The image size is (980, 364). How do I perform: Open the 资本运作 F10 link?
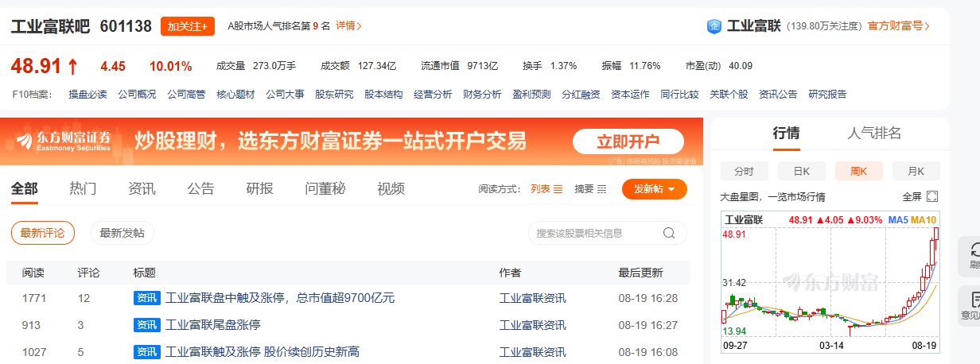(x=630, y=95)
